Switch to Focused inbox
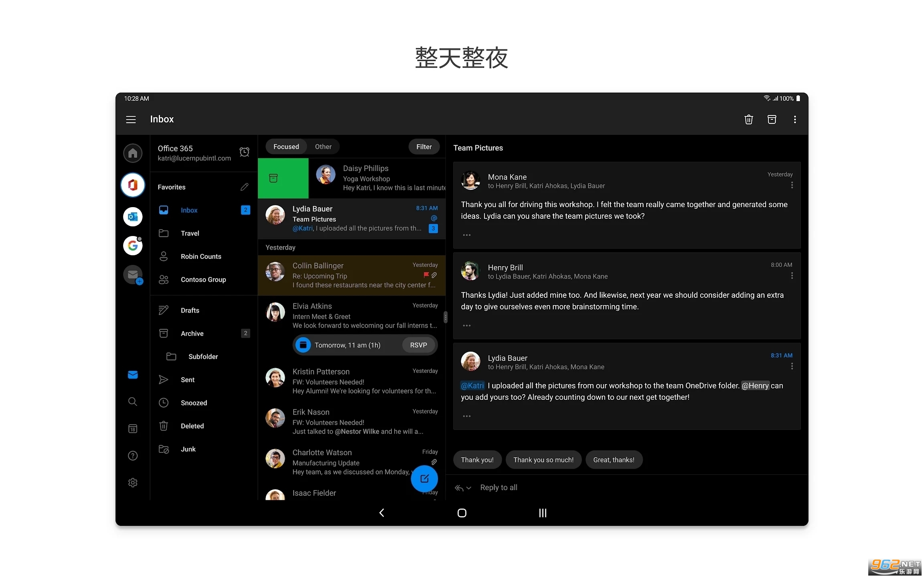 click(x=286, y=147)
